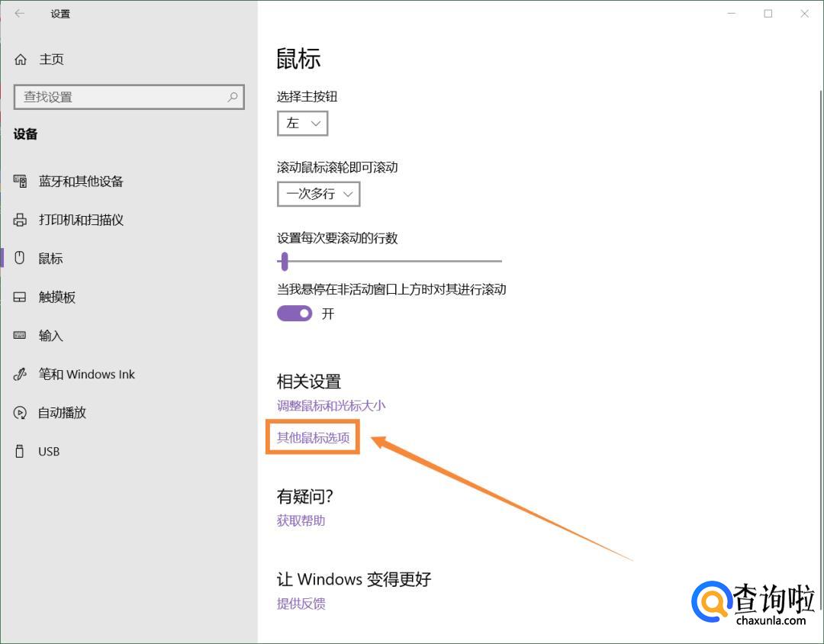
Task: Click the 当我悬停在非活动窗口上方时对其进行滚动 label
Action: point(391,289)
